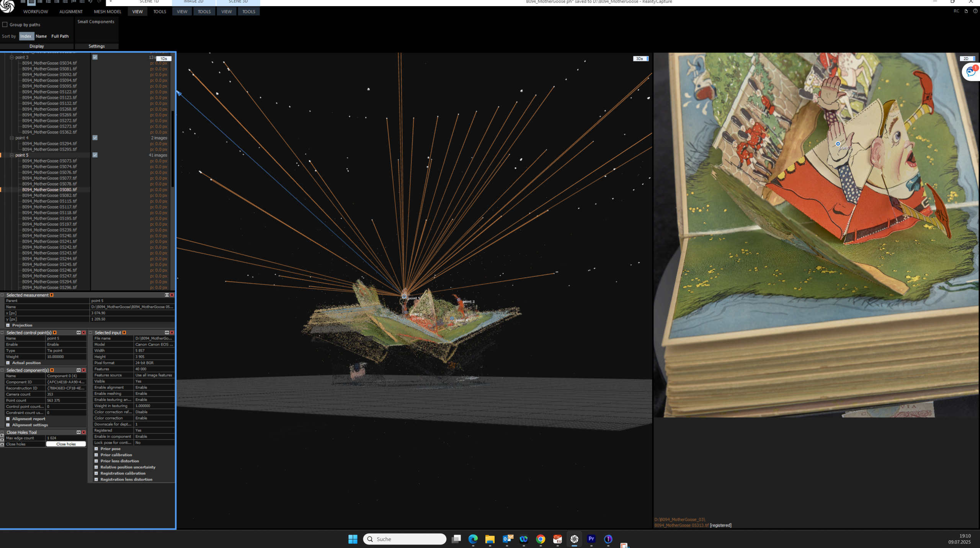This screenshot has height=548, width=980.
Task: Open the TOOLS tab next to MESH MODEL
Action: coord(160,11)
